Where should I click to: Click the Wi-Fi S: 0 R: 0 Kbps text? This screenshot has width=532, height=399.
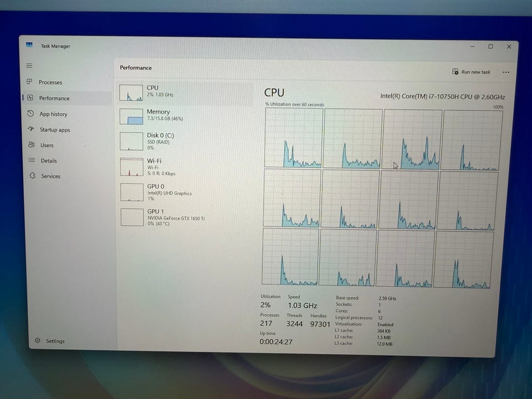161,173
